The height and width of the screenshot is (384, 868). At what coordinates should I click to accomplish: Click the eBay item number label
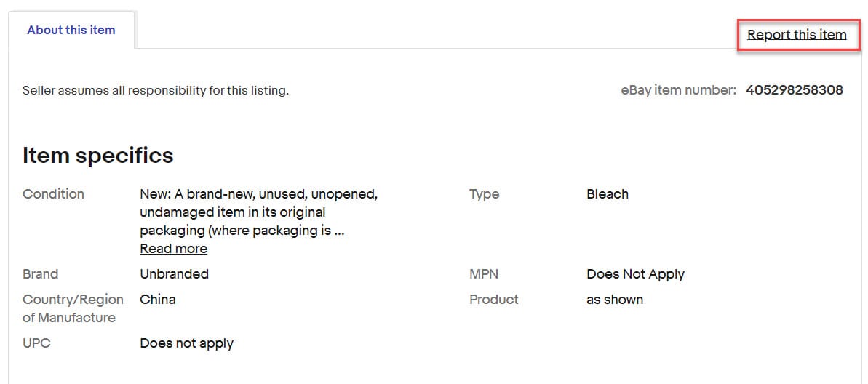coord(678,90)
